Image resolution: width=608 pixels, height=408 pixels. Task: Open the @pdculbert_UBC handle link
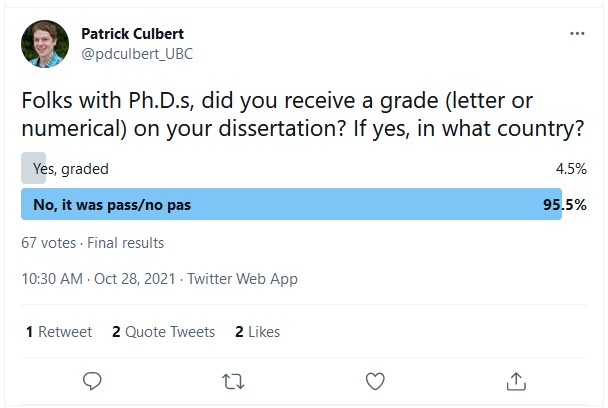coord(137,54)
